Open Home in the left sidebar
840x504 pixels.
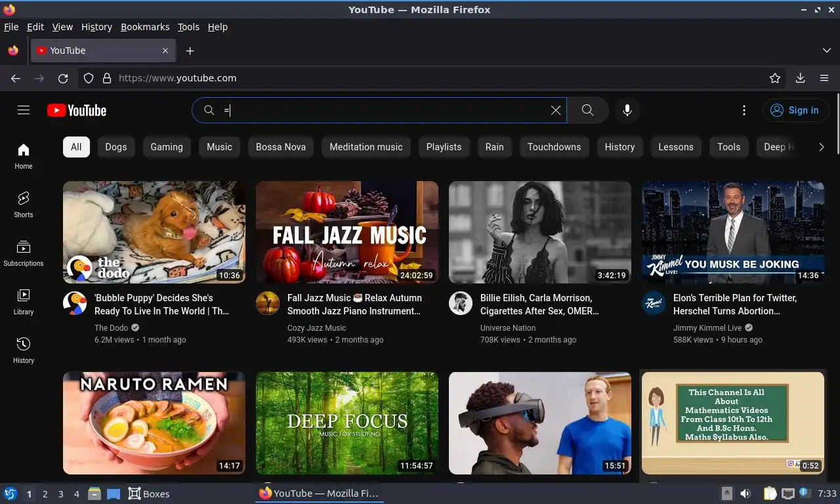24,156
